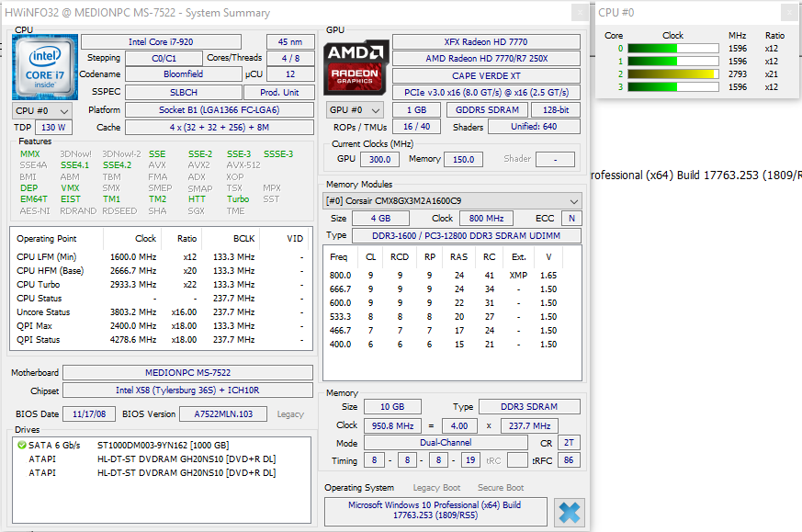This screenshot has height=532, width=802.
Task: Open the GPU #0 selector dropdown
Action: pos(356,110)
